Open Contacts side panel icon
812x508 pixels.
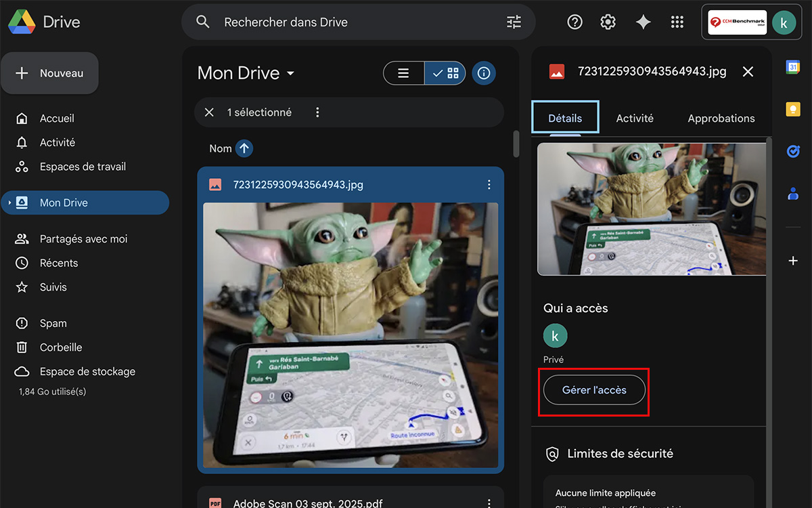point(793,194)
